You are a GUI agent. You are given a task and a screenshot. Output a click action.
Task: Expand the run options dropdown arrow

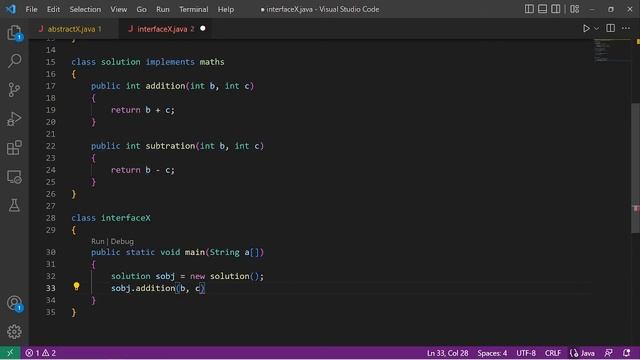(596, 29)
